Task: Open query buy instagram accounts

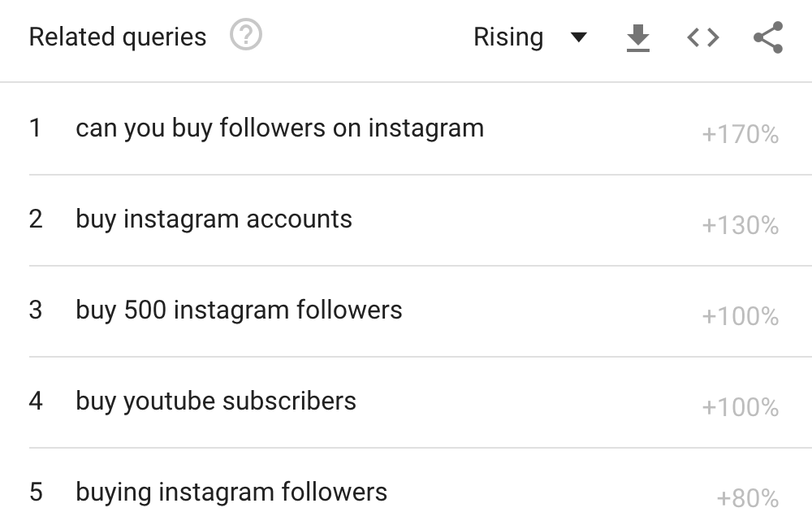Action: (214, 219)
